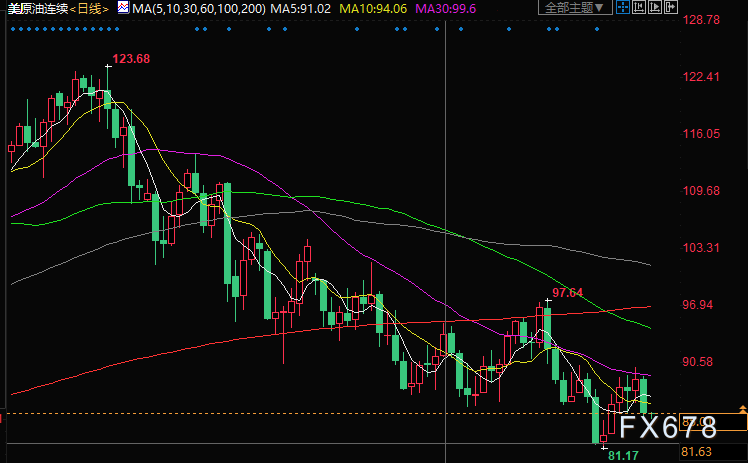Toggle the crosshair cursor tool icon
Viewport: 748px width, 463px height.
click(x=623, y=7)
